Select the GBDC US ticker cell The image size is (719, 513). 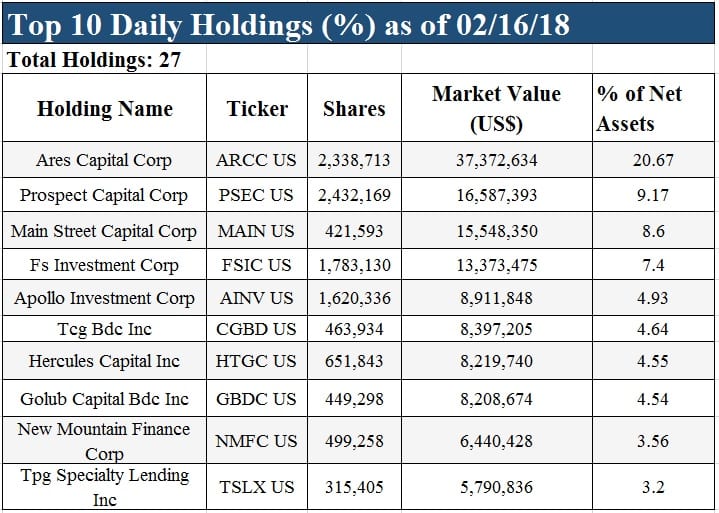pos(257,398)
